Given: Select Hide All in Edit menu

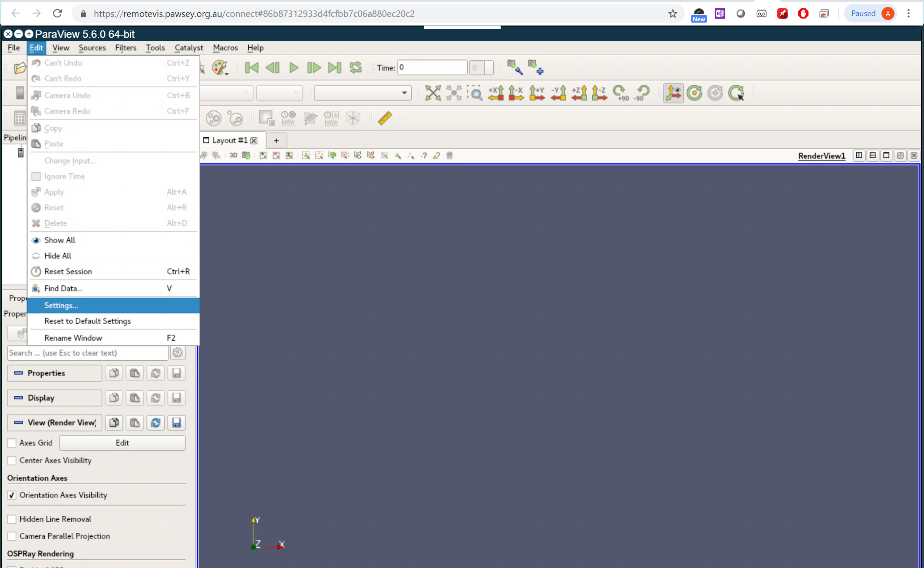Looking at the screenshot, I should [x=113, y=256].
